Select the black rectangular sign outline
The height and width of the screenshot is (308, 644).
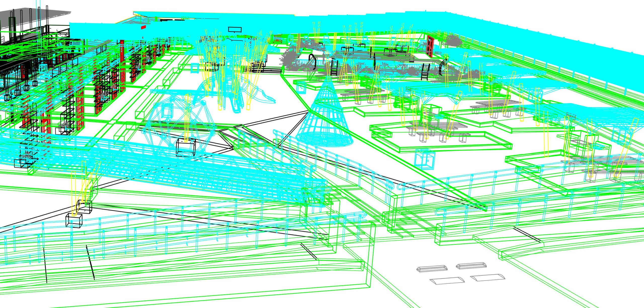(x=235, y=30)
